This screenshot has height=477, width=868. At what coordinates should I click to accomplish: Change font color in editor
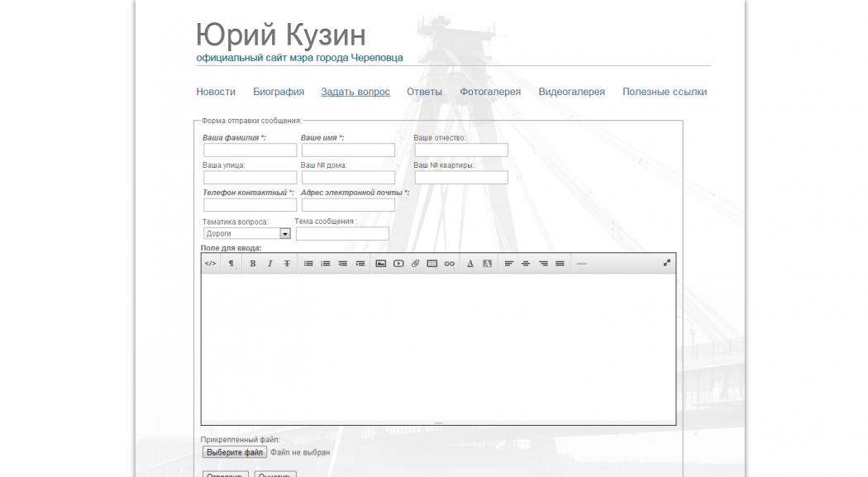(x=470, y=264)
